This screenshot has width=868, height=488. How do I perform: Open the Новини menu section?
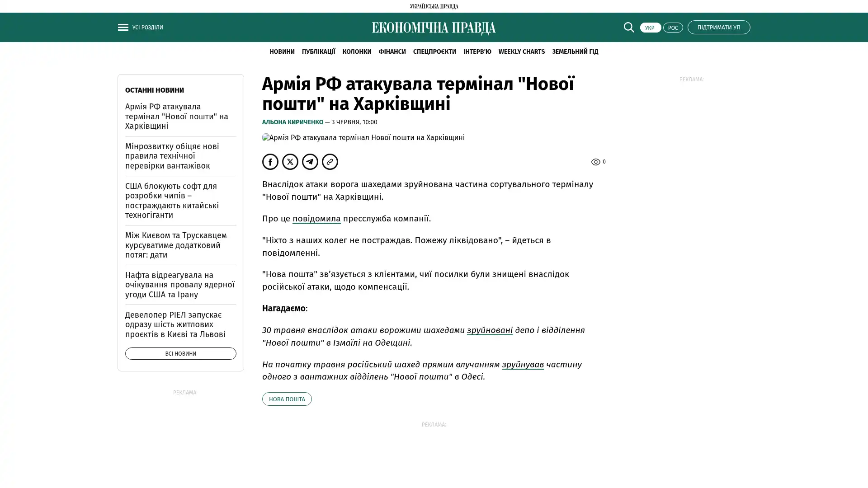(x=282, y=52)
